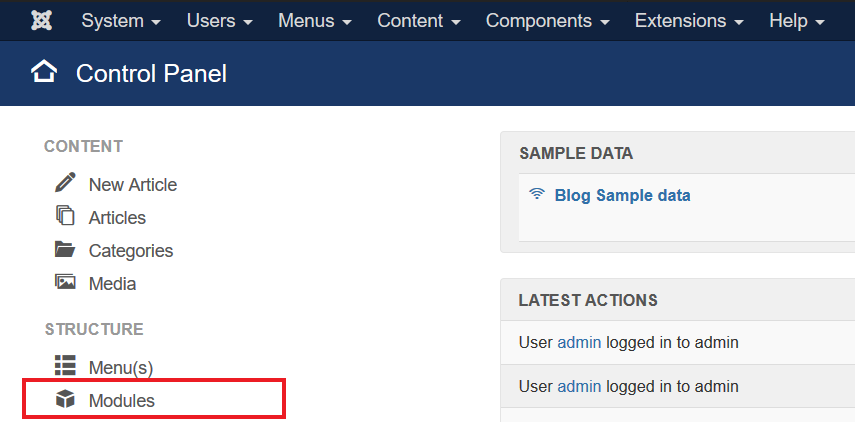Click the cube icon beside Modules
The width and height of the screenshot is (855, 422).
pyautogui.click(x=65, y=400)
